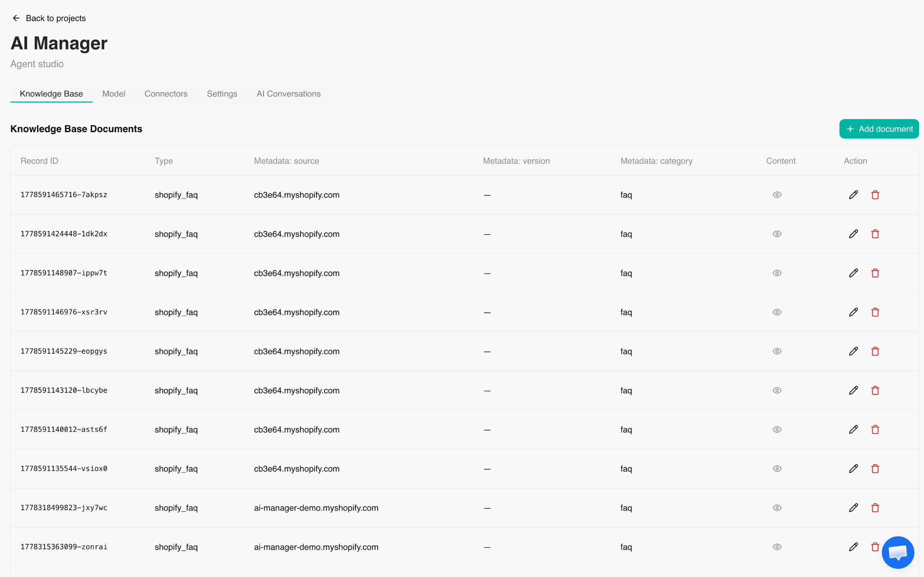924x577 pixels.
Task: Delete record 1778591143120-lbcybe
Action: [875, 390]
